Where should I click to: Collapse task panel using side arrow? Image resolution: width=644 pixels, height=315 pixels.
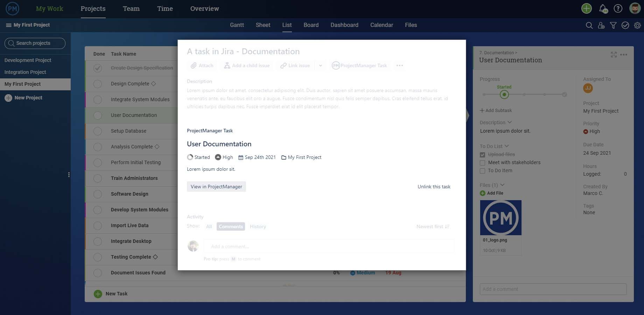click(468, 115)
